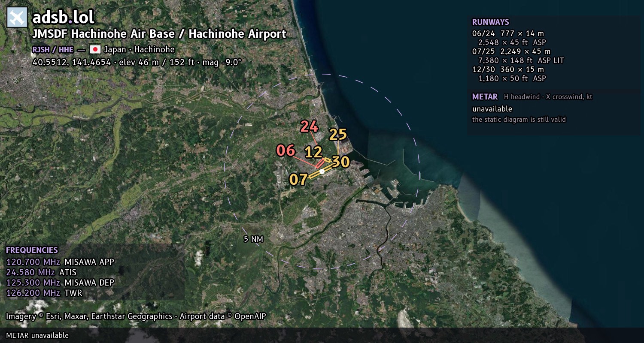Select the coordinates and elevation line
644x343 pixels.
[137, 62]
